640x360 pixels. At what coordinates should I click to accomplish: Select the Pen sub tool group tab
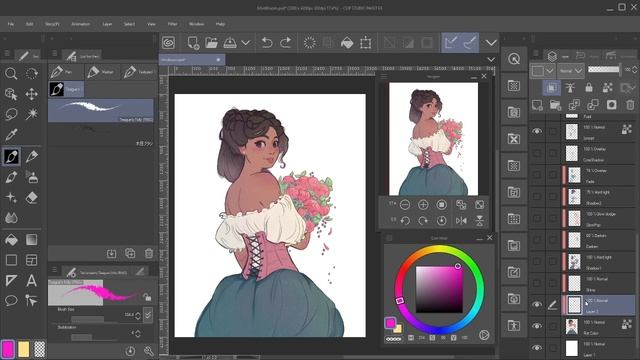tap(66, 72)
